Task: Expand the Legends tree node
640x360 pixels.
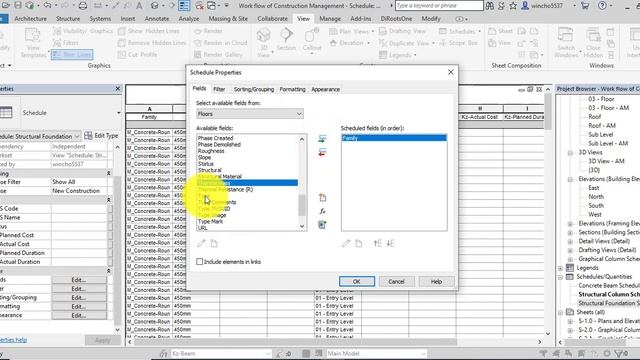Action: [560, 268]
